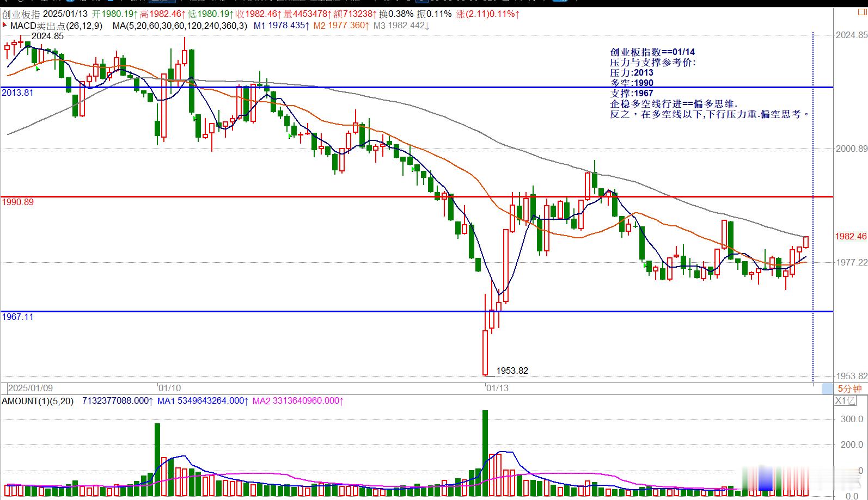
Task: Click the light blue box beside 5分钟
Action: 827,388
